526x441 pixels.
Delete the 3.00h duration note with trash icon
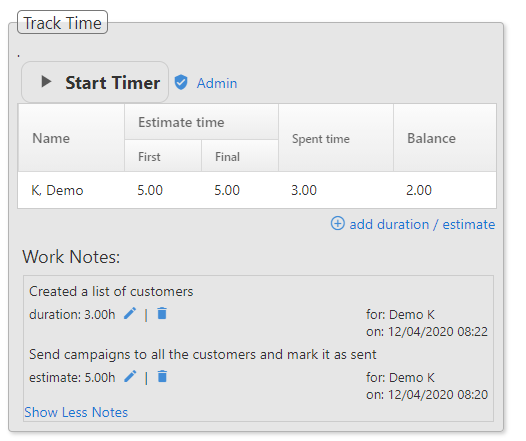pyautogui.click(x=162, y=313)
